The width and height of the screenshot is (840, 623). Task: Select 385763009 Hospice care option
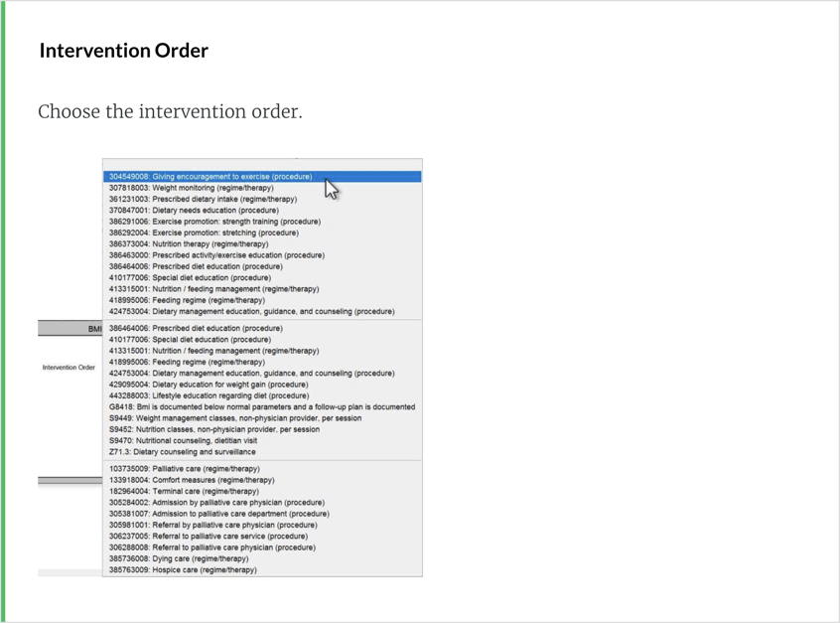[x=183, y=570]
